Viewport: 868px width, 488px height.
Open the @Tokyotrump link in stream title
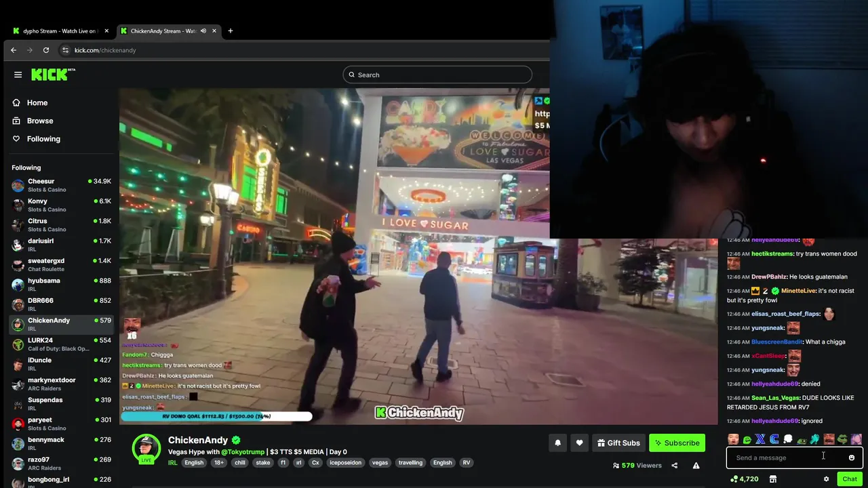click(x=243, y=452)
